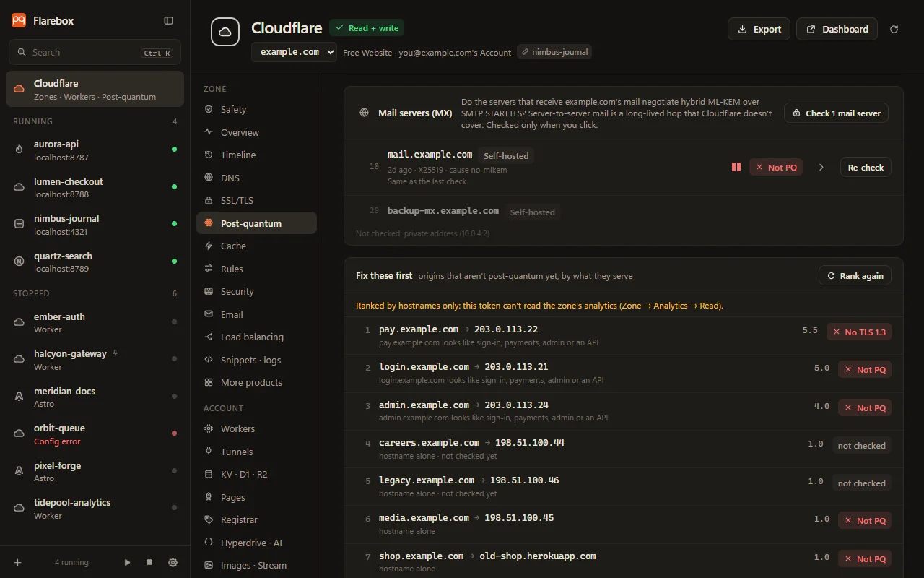Open the Overview zone menu item
The width and height of the screenshot is (924, 578).
click(256, 132)
